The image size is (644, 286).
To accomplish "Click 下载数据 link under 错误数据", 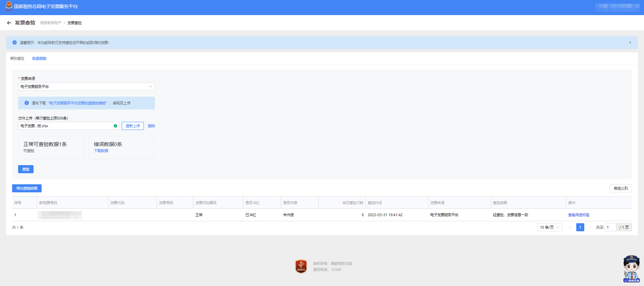I will pyautogui.click(x=101, y=151).
